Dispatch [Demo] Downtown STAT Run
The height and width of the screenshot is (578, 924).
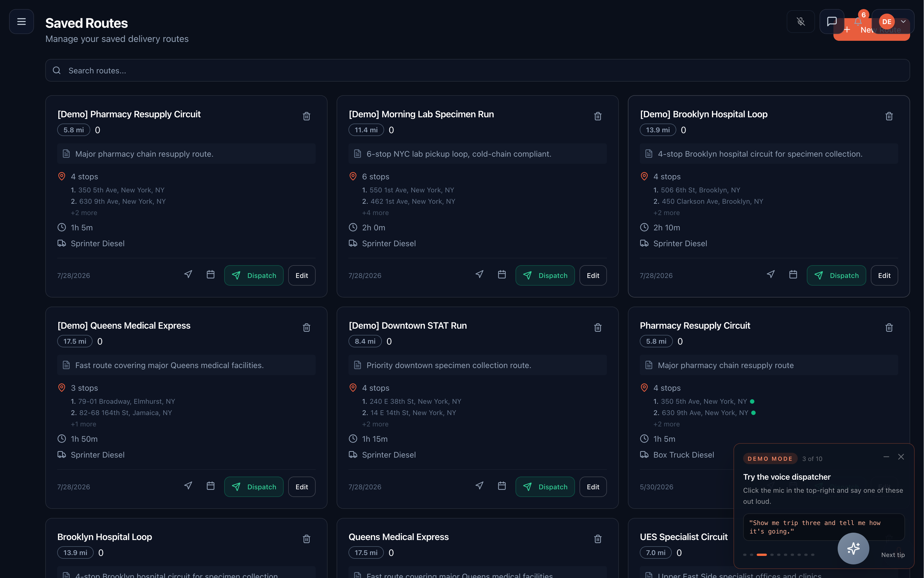545,487
